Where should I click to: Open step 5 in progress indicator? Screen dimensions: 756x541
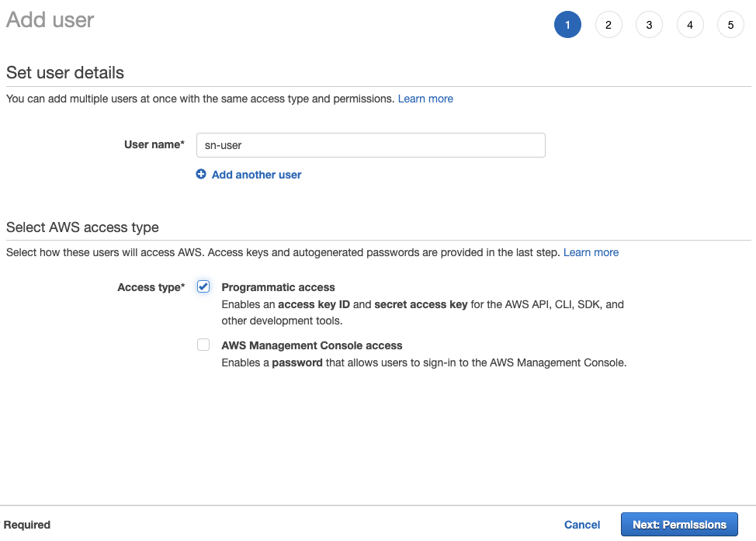coord(730,25)
